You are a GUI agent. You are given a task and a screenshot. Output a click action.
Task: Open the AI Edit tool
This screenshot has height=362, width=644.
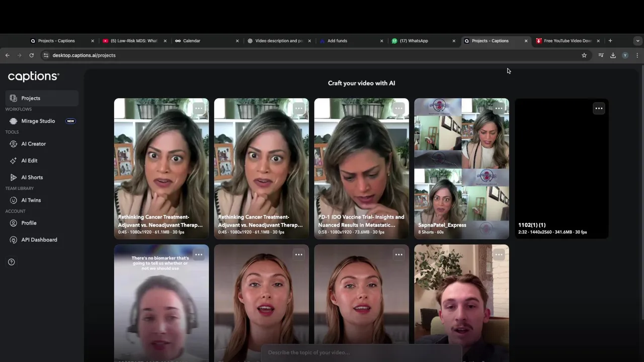pos(41,160)
